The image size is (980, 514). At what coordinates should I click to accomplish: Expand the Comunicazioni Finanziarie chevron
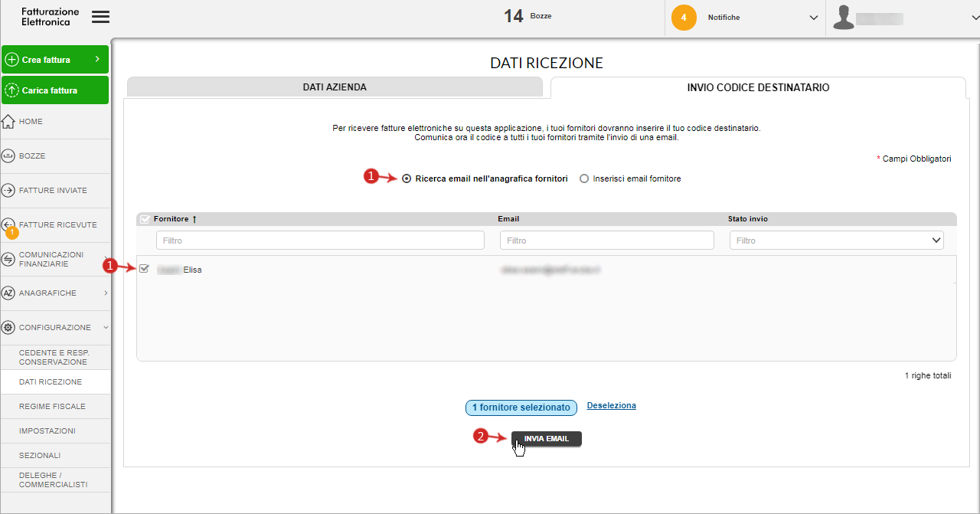click(106, 259)
